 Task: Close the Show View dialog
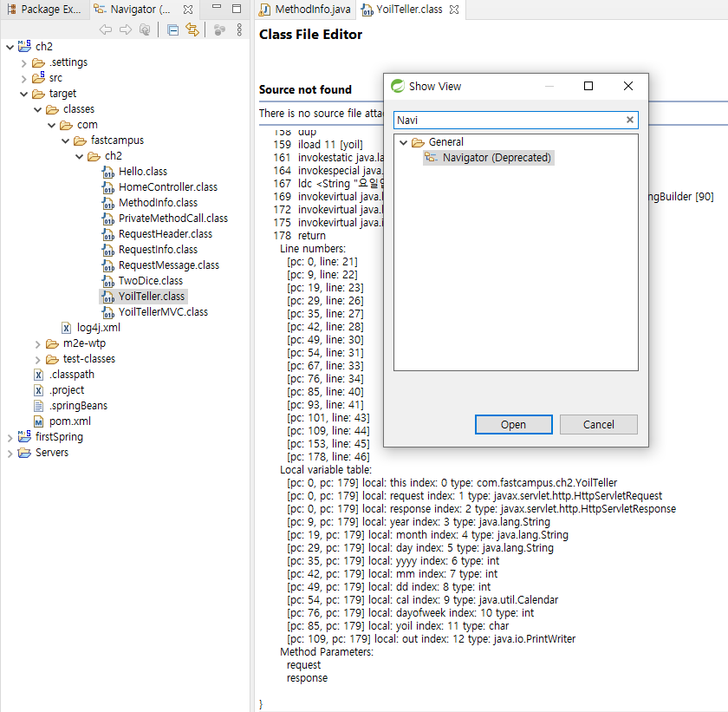[628, 86]
